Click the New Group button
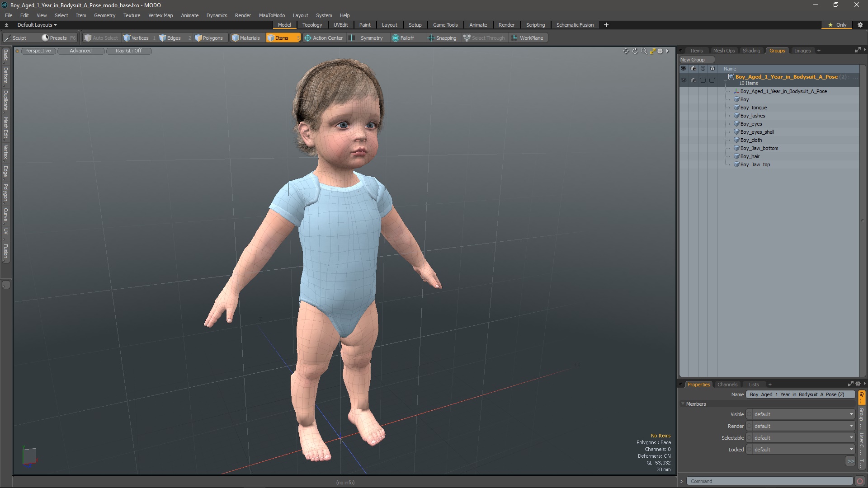Viewport: 868px width, 488px height. (693, 60)
